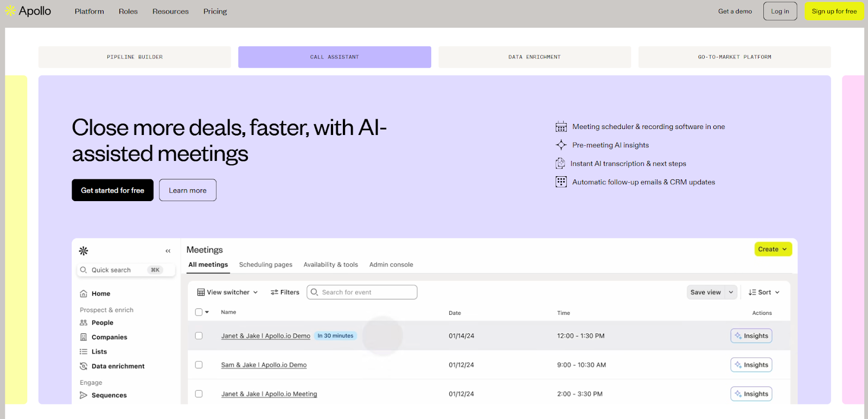Viewport: 868px width, 419px height.
Task: Select checkbox for Sam & Jake Demo row
Action: point(199,365)
